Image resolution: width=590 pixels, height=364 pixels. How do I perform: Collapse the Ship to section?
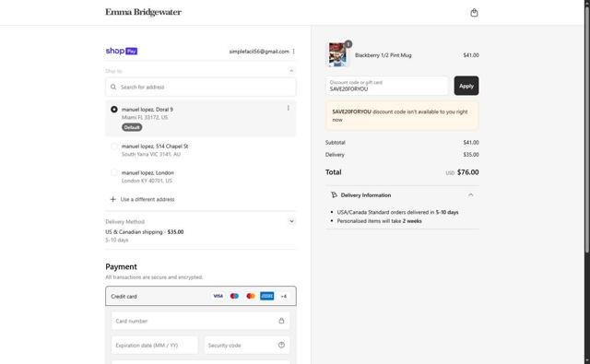[x=291, y=71]
